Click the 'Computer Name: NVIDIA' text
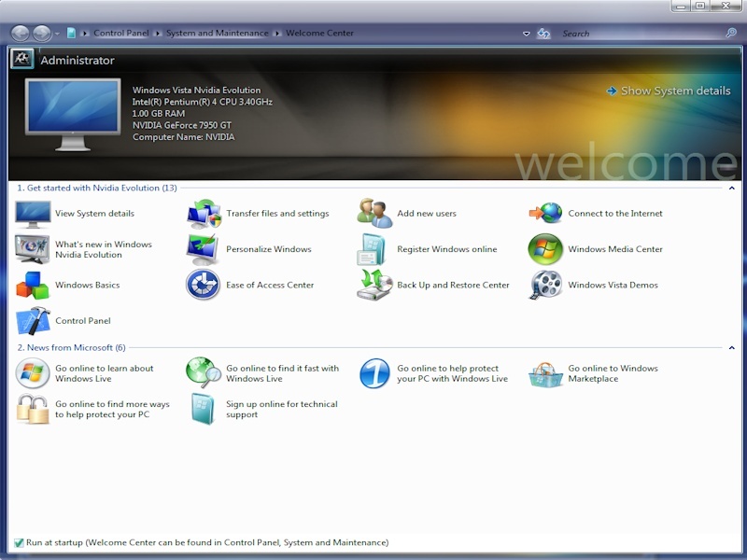 [x=183, y=136]
